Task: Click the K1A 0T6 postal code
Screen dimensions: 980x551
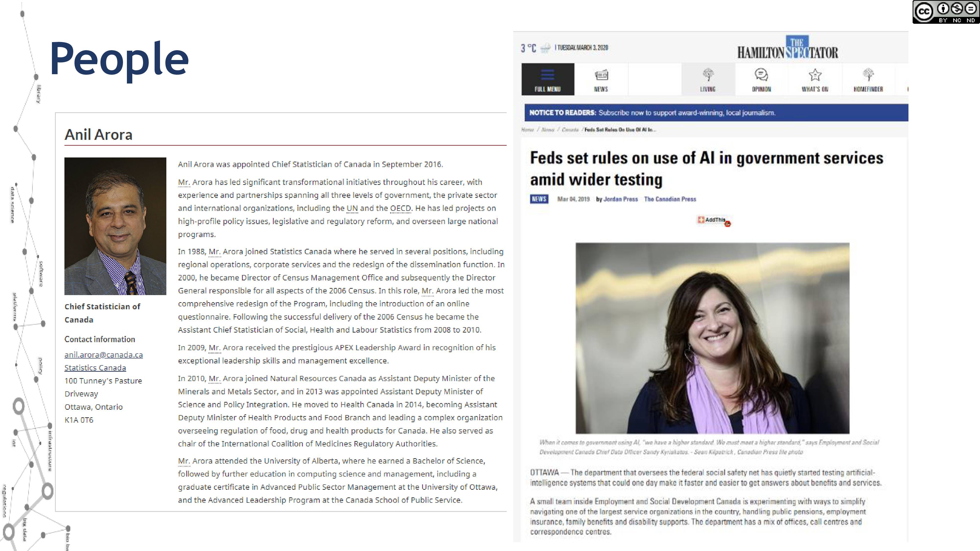Action: (x=79, y=420)
